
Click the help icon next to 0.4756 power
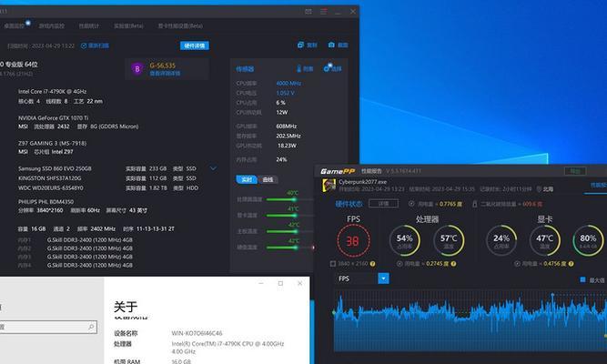pos(571,264)
